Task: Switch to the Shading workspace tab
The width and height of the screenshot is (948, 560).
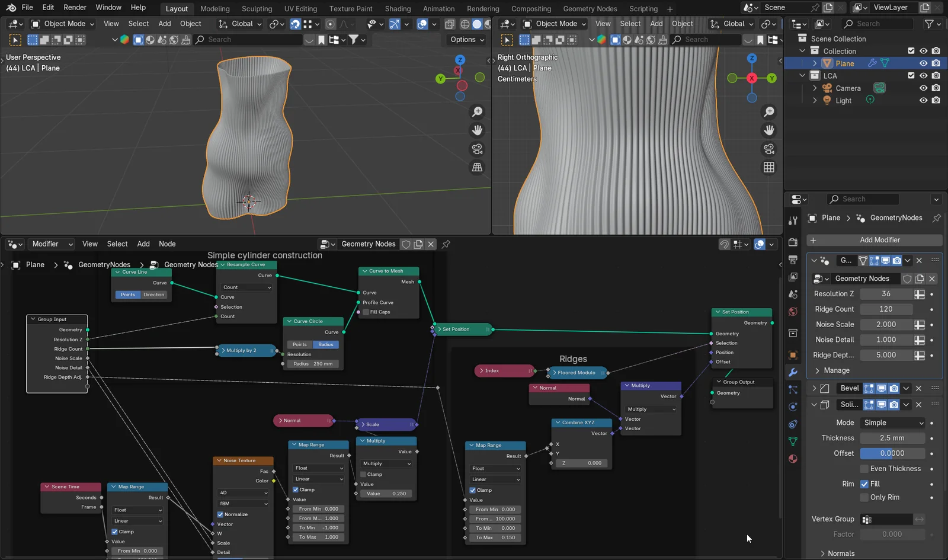Action: point(398,8)
